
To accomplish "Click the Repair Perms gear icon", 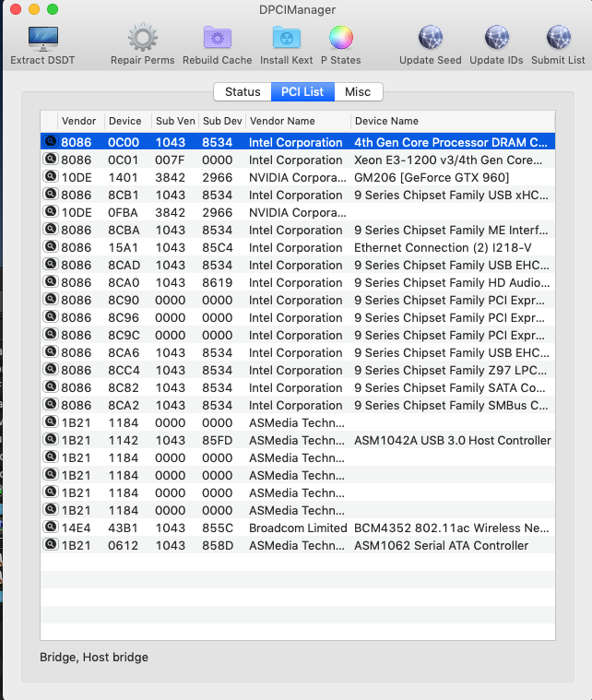I will click(142, 38).
